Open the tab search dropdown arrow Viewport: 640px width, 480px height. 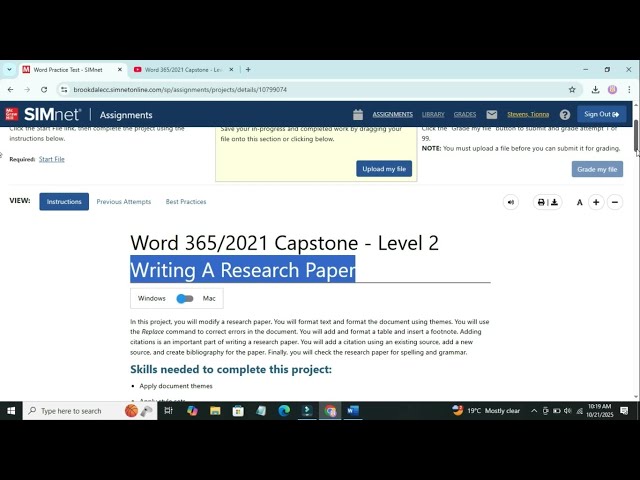pos(9,70)
